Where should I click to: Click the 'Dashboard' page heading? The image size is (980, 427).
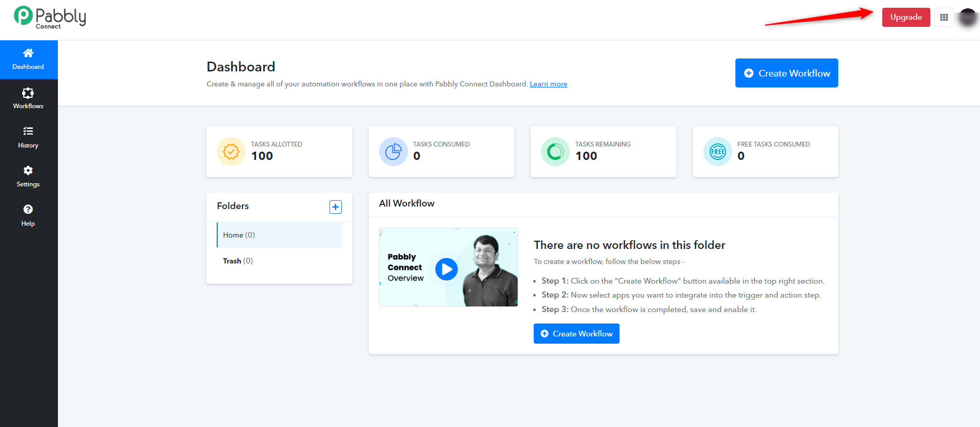241,67
